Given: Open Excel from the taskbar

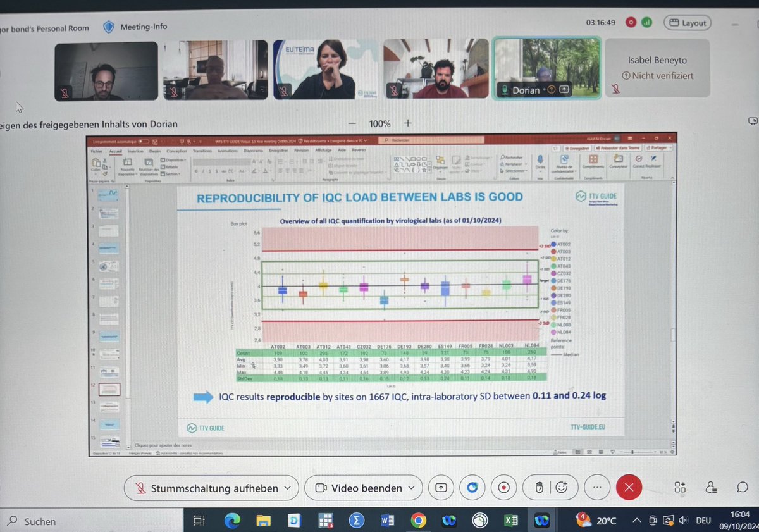Looking at the screenshot, I should click(x=511, y=521).
